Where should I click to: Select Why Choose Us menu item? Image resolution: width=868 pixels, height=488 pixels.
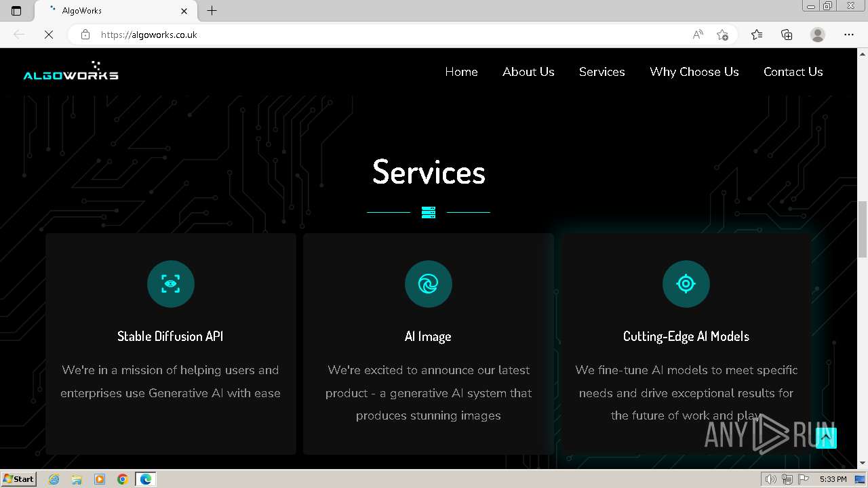point(694,72)
